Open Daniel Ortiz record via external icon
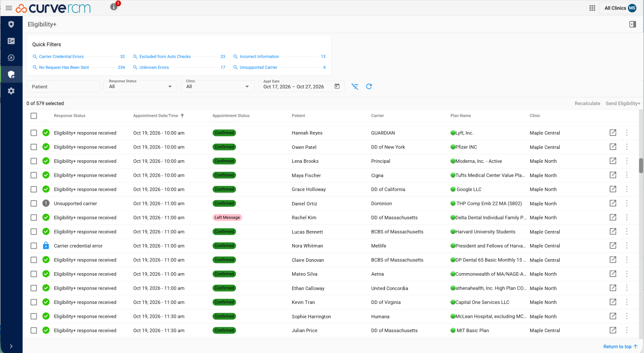644x353 pixels. coord(613,203)
